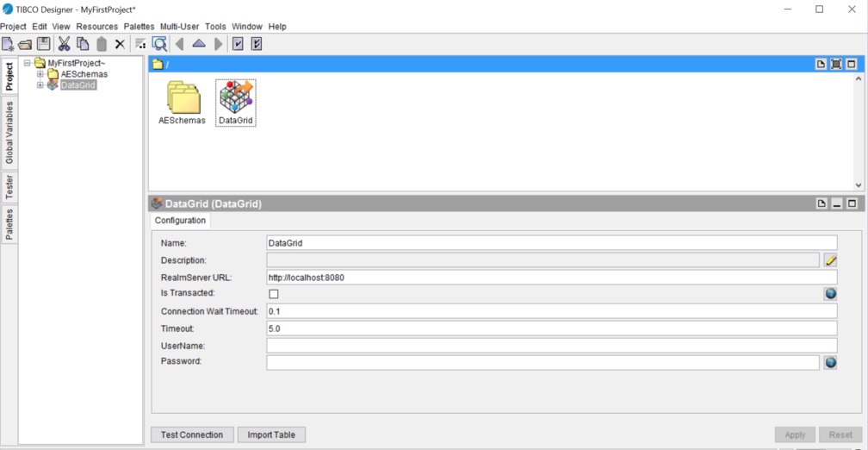Screen dimensions: 868x450
Task: Expand the AESchemas tree node
Action: point(40,74)
